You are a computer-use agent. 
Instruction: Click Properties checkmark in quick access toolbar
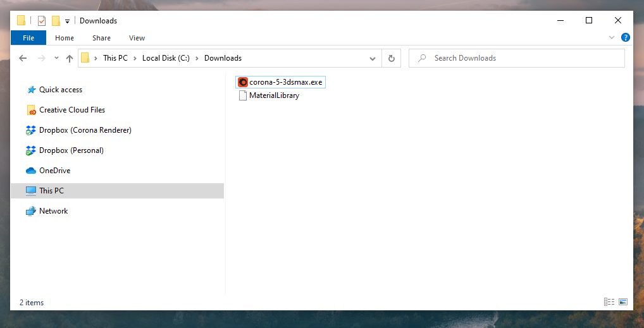[42, 21]
